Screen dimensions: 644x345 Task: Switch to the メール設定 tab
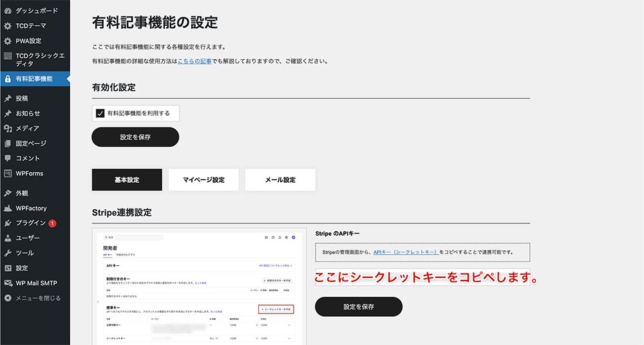pyautogui.click(x=281, y=180)
